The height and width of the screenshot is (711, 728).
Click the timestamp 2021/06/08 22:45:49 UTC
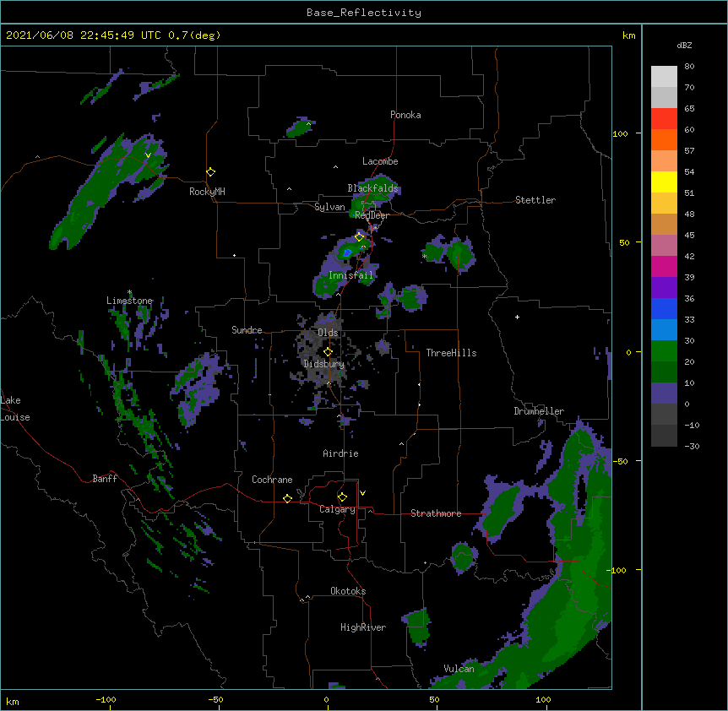(84, 35)
